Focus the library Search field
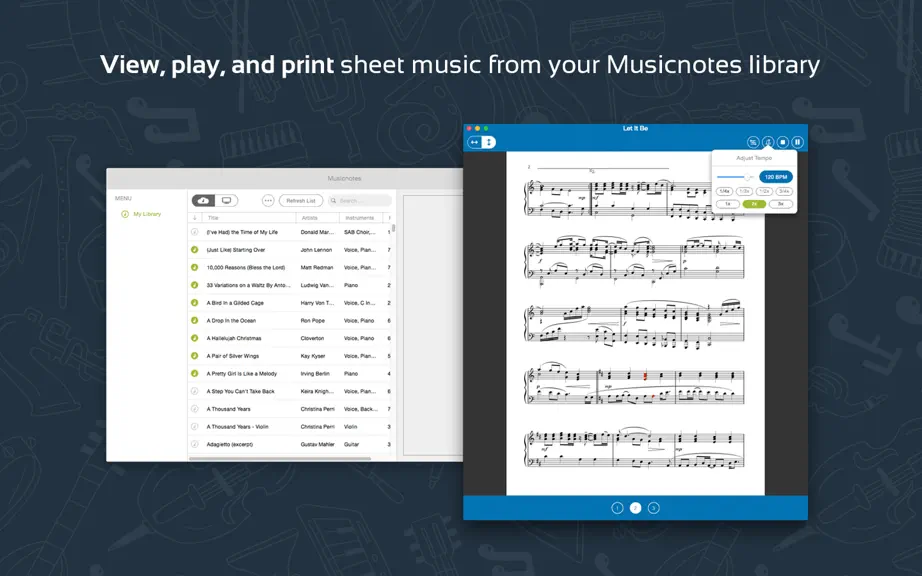 point(359,200)
